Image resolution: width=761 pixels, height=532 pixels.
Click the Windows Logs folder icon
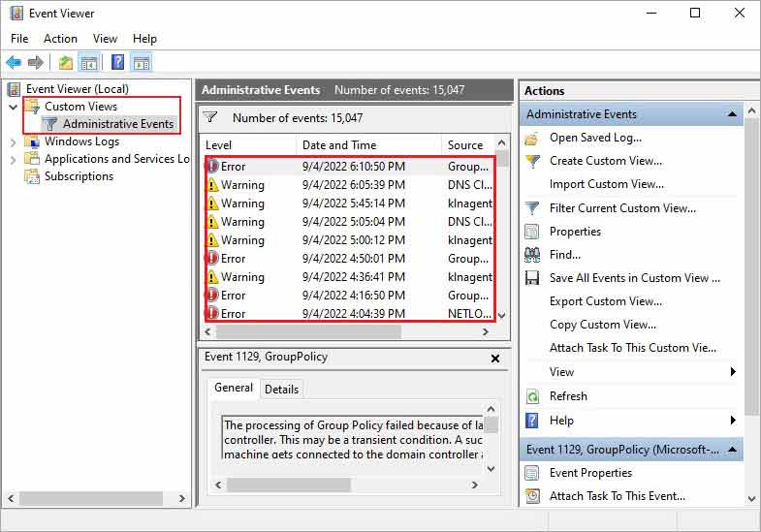(x=32, y=141)
